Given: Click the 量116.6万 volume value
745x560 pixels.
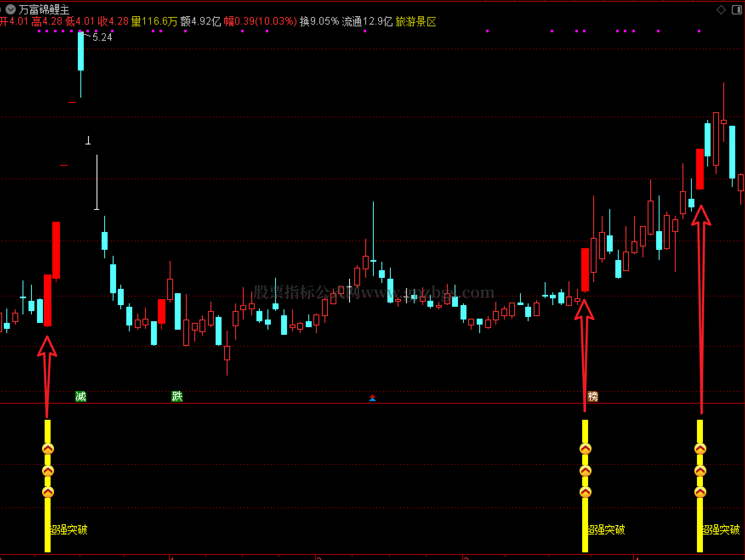Looking at the screenshot, I should 154,21.
